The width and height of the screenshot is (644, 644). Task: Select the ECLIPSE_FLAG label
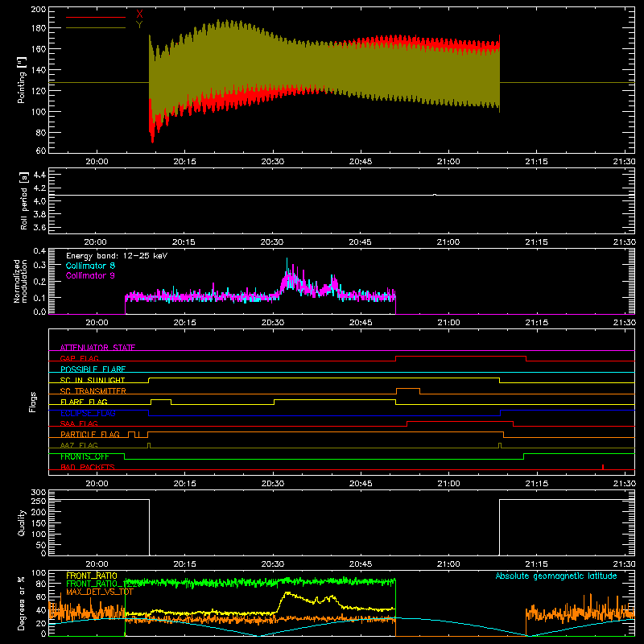tap(88, 413)
